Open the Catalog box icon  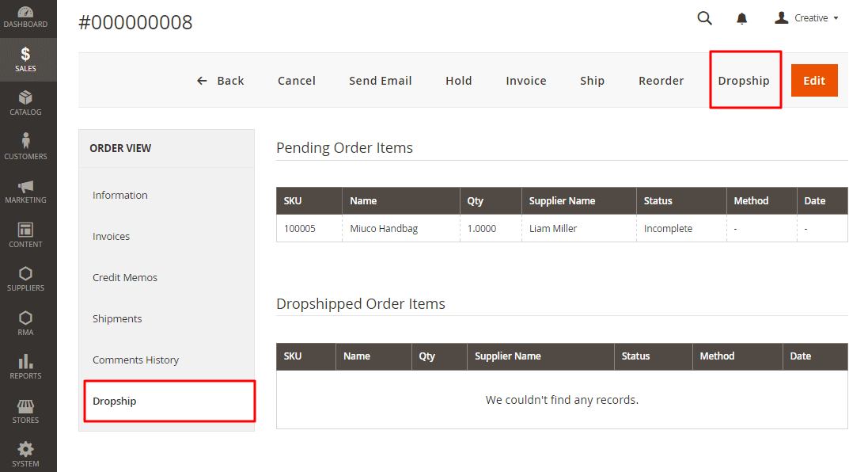click(25, 98)
